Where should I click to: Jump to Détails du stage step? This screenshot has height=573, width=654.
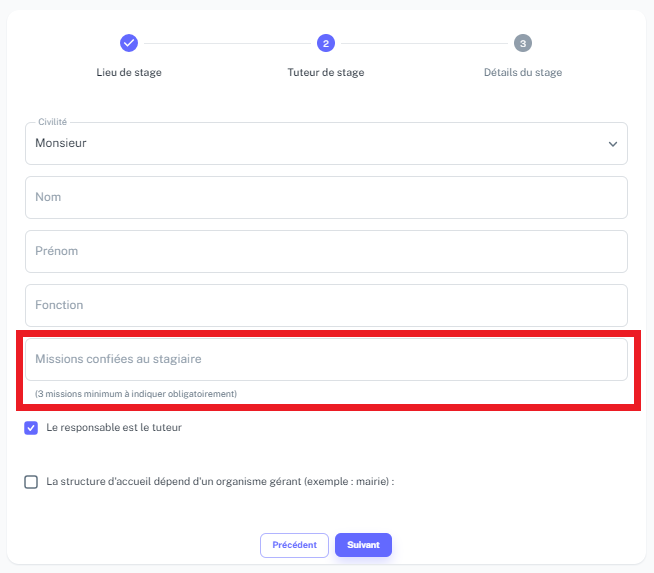pos(523,73)
